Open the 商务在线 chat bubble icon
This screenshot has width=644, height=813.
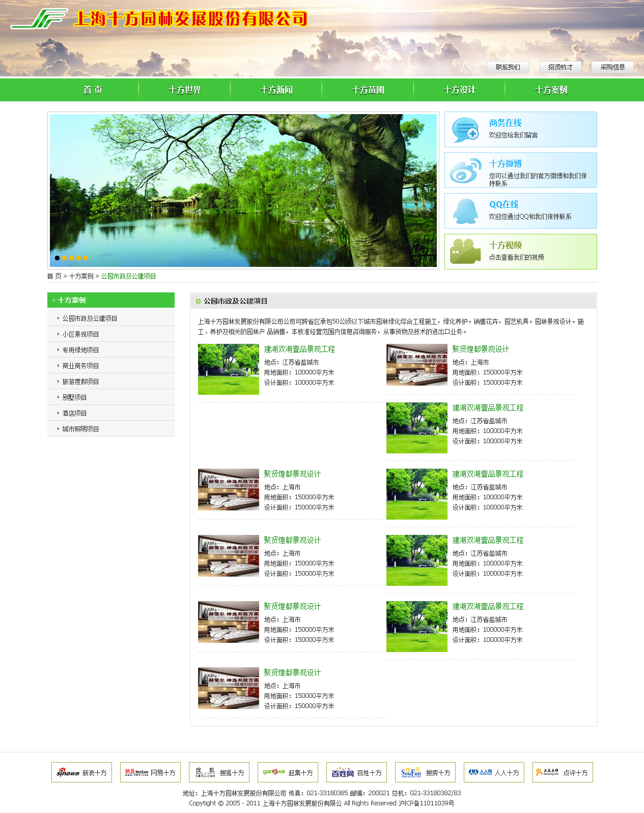click(x=465, y=130)
